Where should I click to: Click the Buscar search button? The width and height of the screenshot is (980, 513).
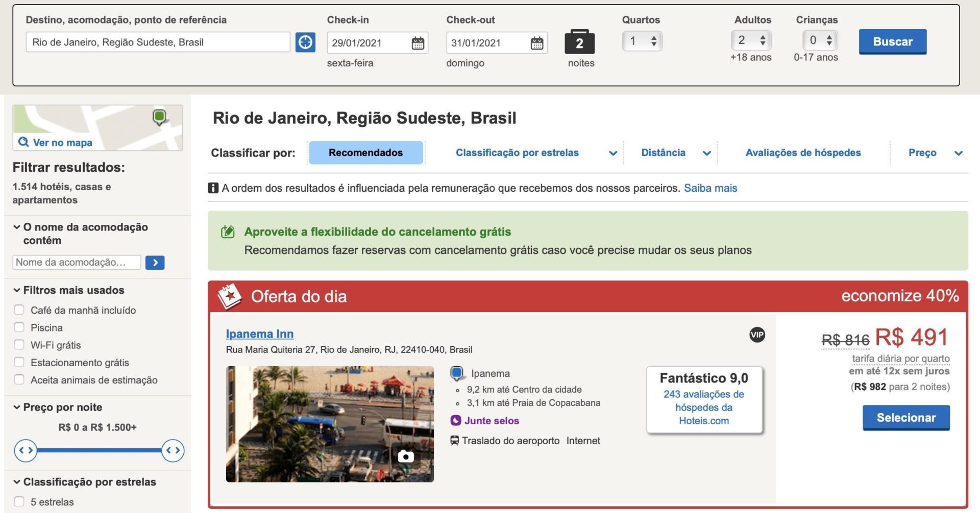coord(892,42)
